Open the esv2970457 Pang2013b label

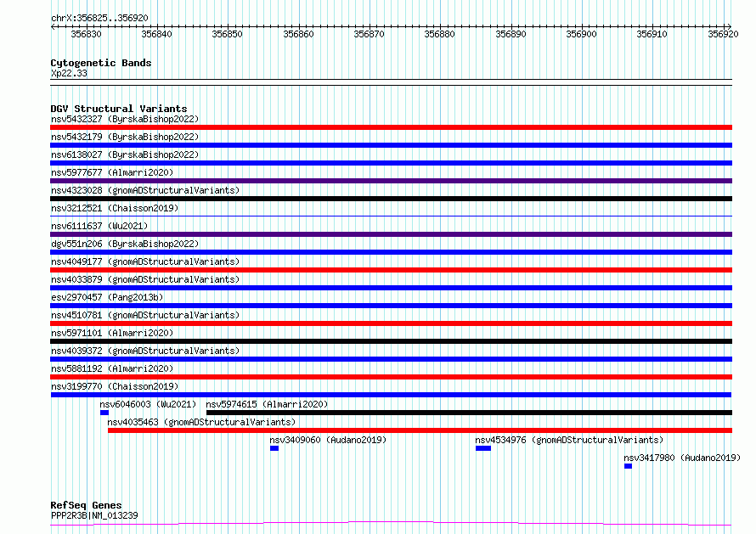[x=107, y=297]
